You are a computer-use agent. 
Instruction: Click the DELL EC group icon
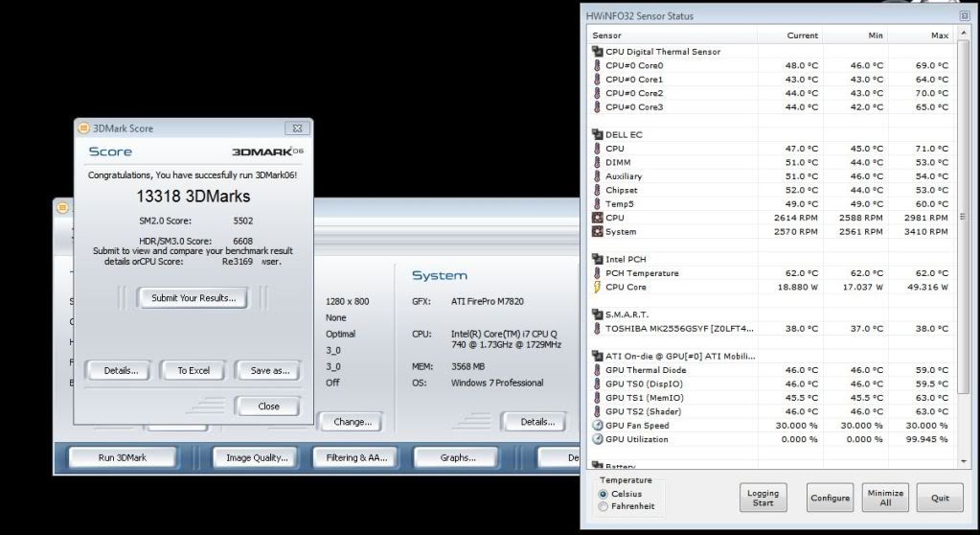click(x=597, y=134)
